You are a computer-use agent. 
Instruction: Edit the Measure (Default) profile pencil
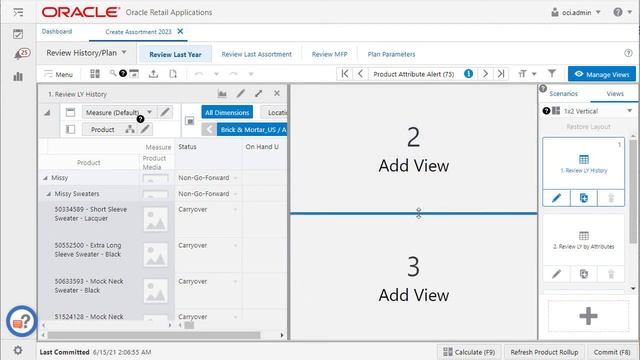coord(165,112)
